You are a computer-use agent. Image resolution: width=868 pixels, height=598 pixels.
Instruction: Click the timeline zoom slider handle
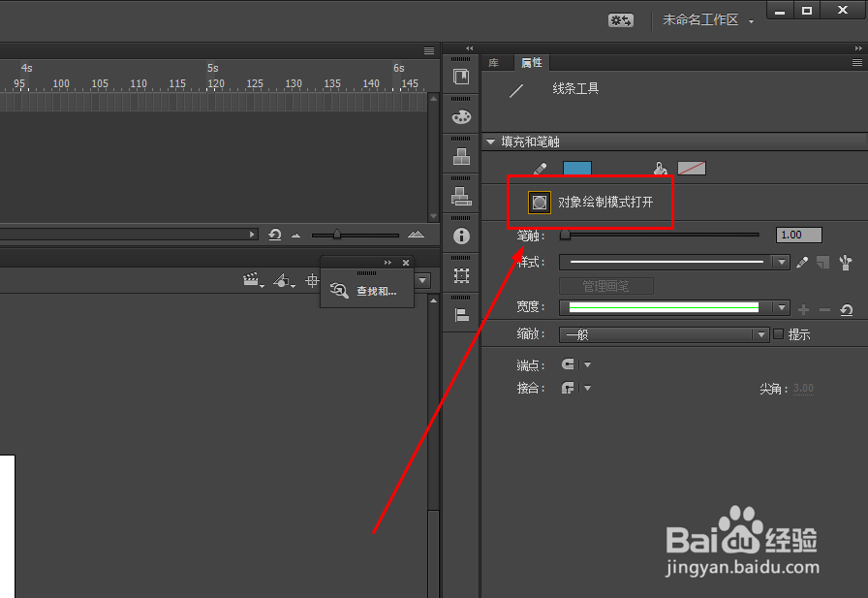tap(336, 235)
